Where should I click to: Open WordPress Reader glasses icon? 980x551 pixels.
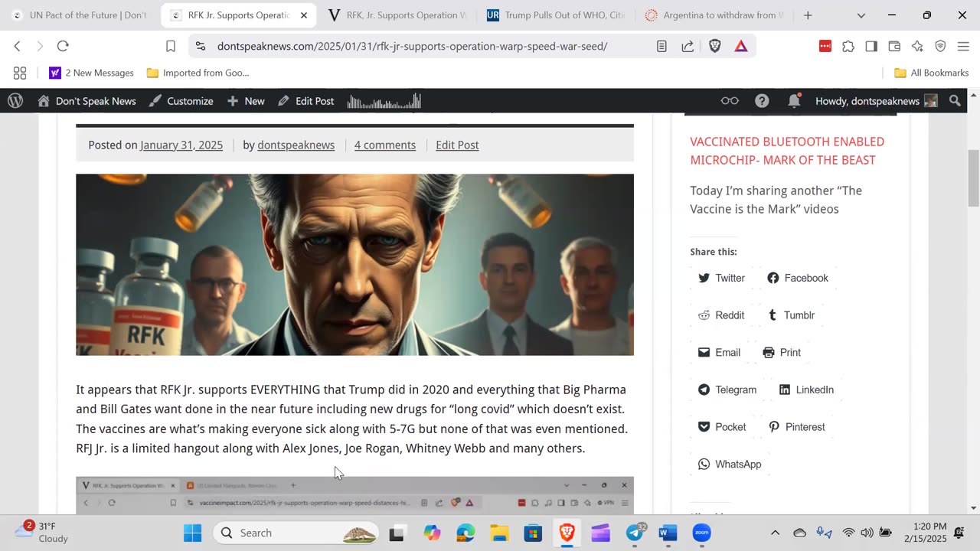tap(730, 101)
